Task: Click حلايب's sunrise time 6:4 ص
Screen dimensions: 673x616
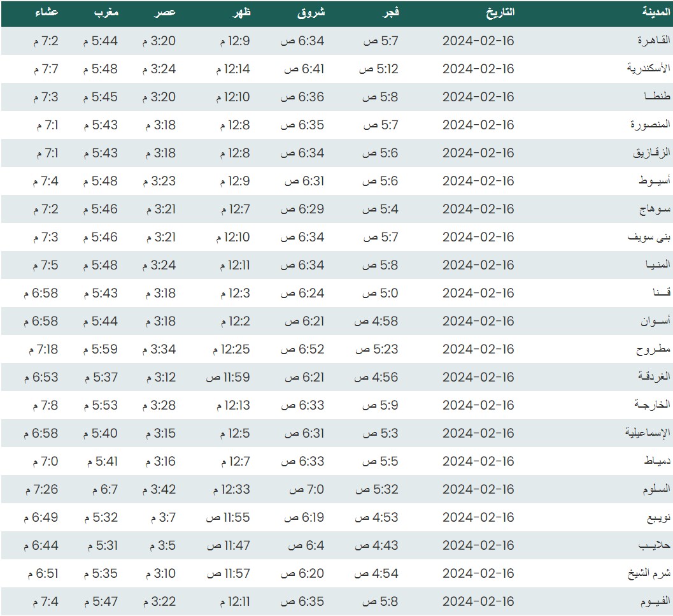Action: click(306, 545)
